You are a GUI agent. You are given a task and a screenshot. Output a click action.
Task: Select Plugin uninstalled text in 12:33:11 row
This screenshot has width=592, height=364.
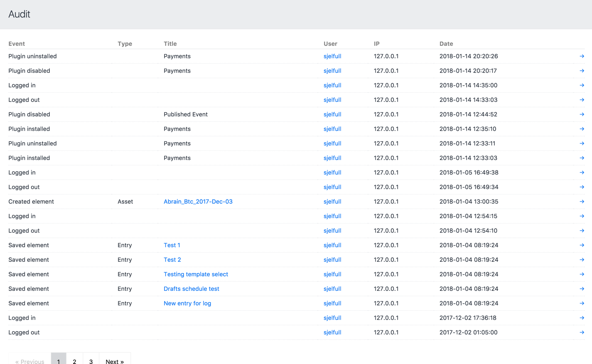(32, 143)
